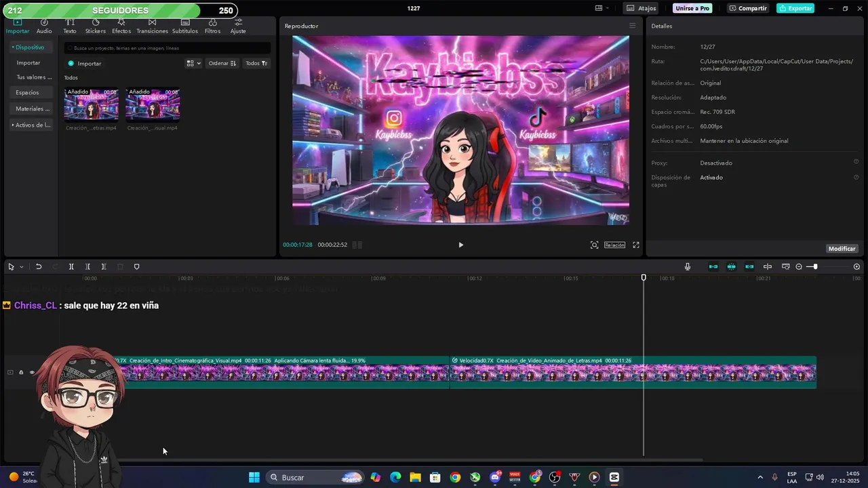Open the Subtítulos tab
This screenshot has height=488, width=868.
click(184, 26)
